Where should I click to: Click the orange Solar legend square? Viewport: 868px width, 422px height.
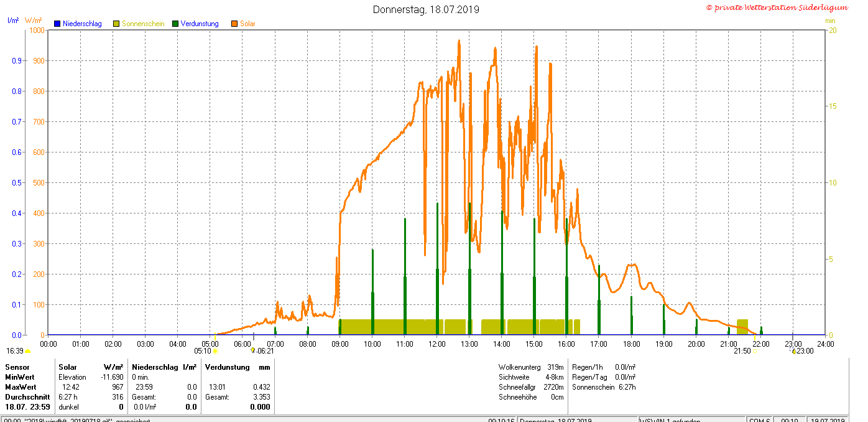coord(234,24)
